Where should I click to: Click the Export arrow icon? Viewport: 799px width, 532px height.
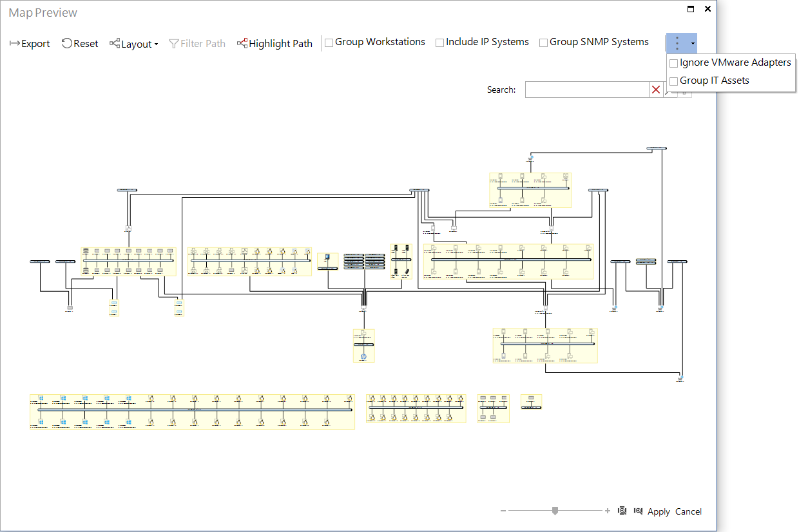pyautogui.click(x=15, y=44)
